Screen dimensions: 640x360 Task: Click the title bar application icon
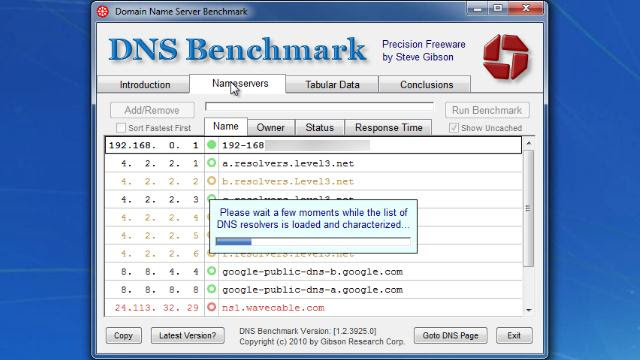click(103, 11)
